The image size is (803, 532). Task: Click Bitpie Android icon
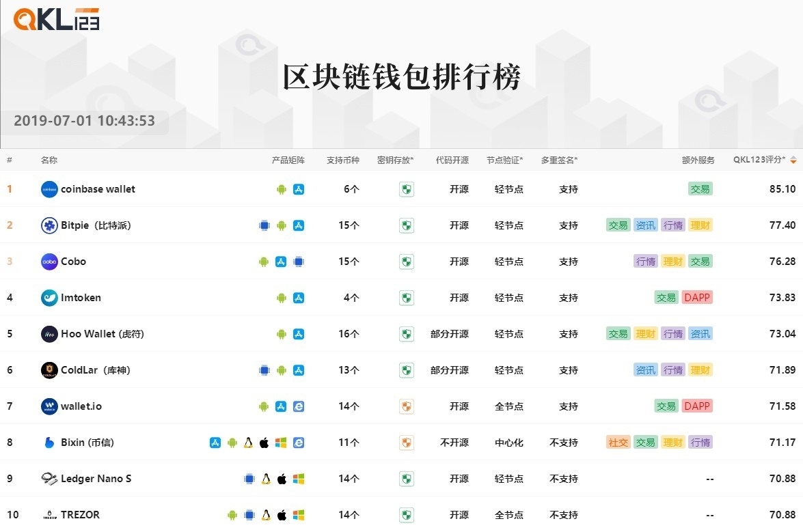coord(281,225)
